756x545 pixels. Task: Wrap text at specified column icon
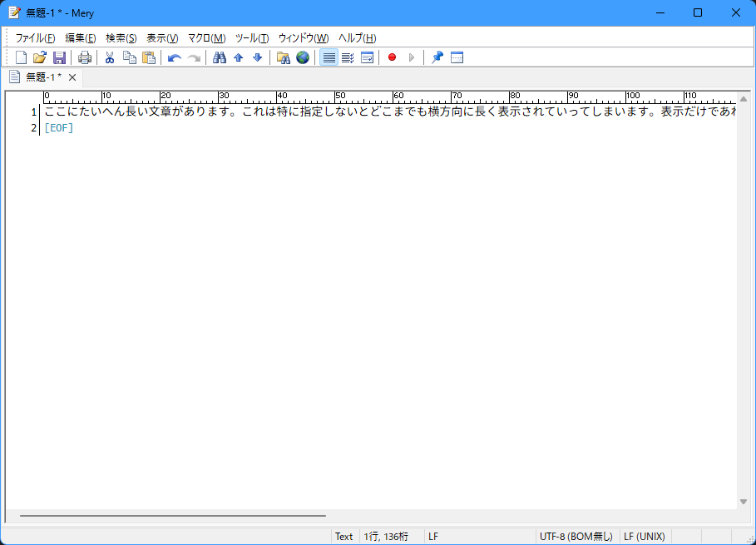(348, 57)
